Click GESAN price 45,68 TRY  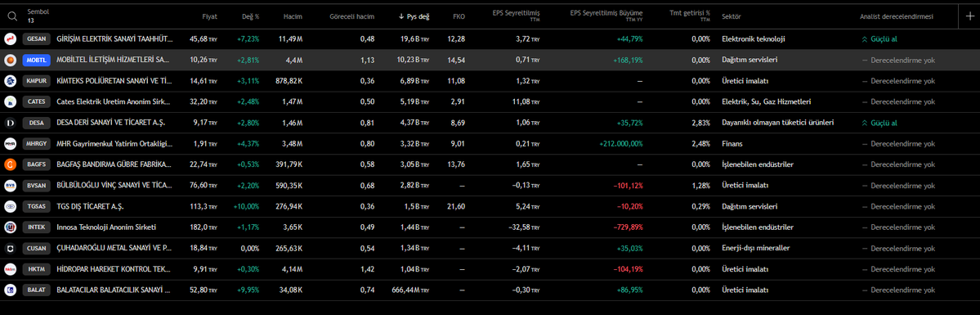tap(204, 39)
